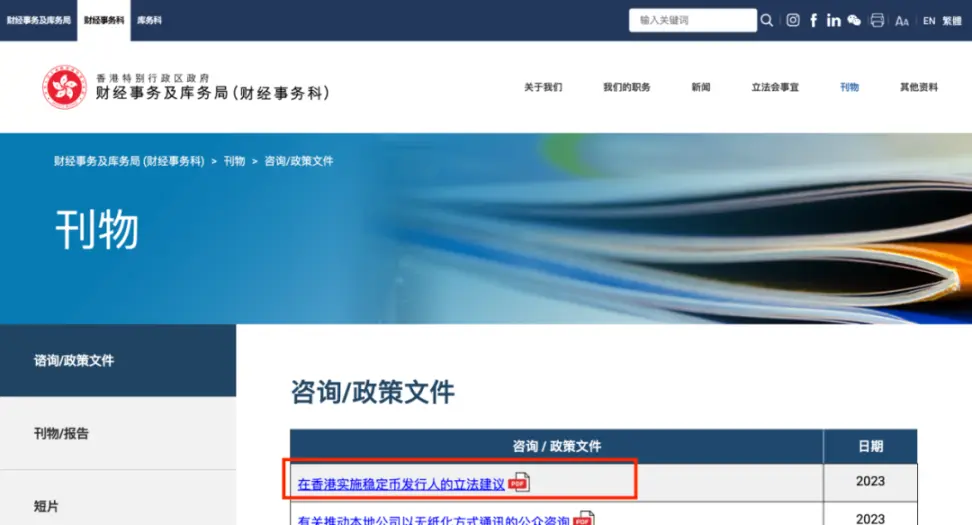
Task: Open the Facebook icon link
Action: (x=813, y=20)
